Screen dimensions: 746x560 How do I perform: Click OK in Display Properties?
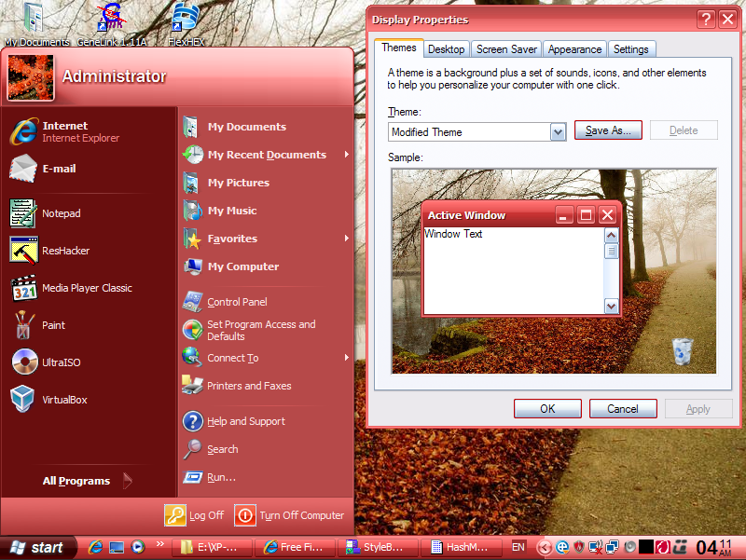point(547,409)
